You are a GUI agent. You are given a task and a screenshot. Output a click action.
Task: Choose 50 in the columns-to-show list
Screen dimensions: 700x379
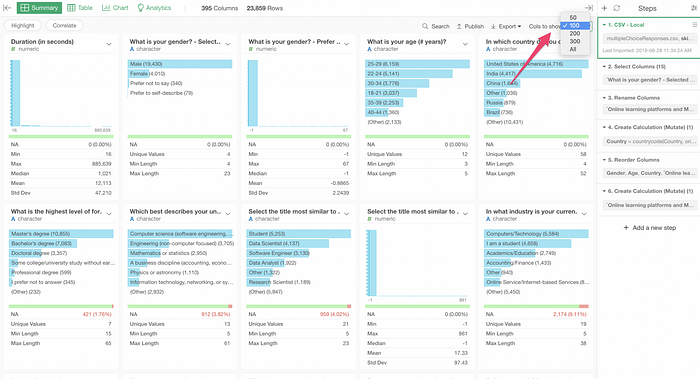[573, 17]
